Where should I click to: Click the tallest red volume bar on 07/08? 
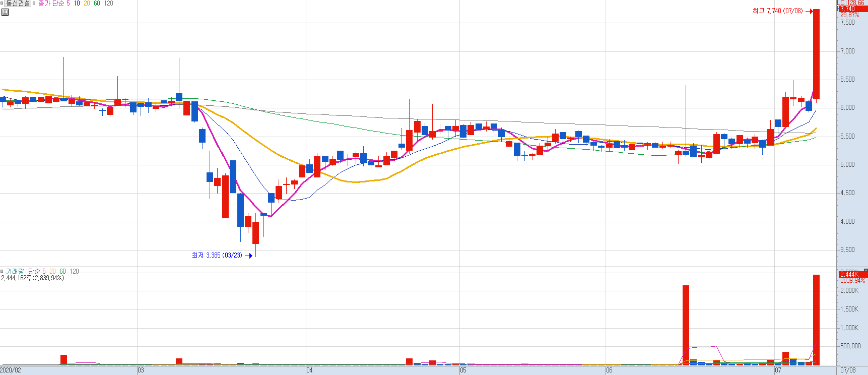(x=817, y=320)
